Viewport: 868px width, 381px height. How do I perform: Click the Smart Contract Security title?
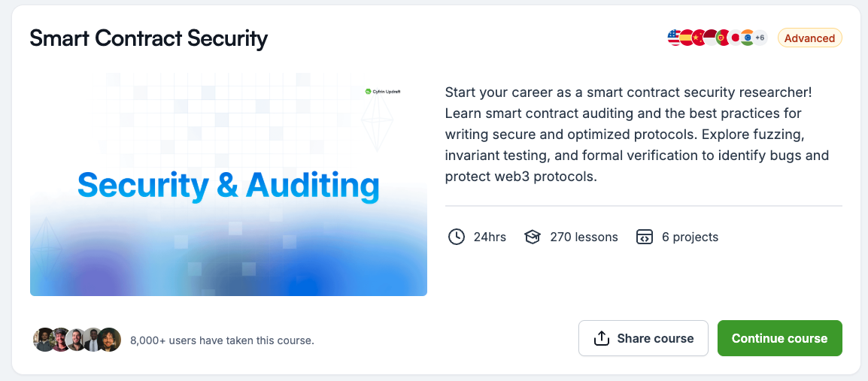149,38
